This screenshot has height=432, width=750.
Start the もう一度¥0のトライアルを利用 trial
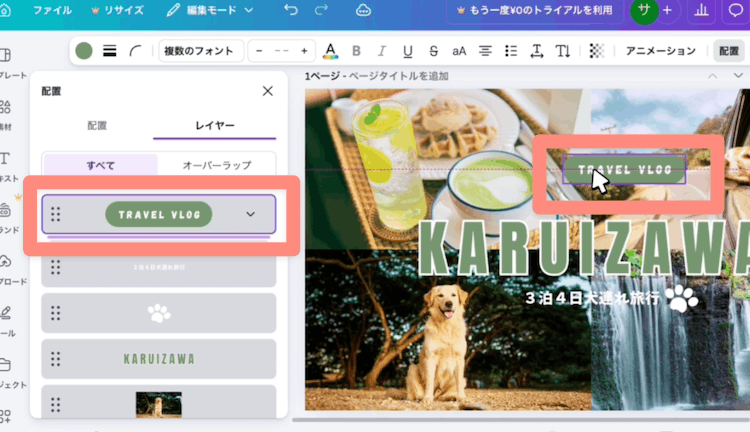coord(535,10)
